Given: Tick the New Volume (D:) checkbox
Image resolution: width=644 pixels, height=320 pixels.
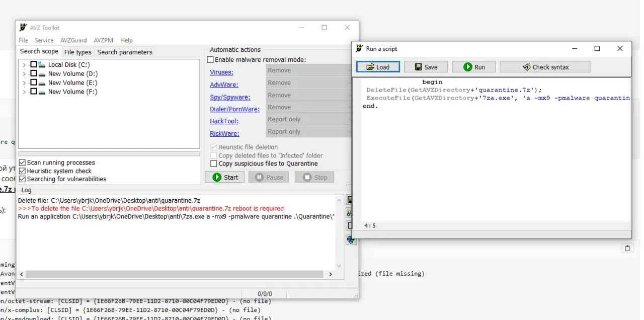Looking at the screenshot, I should 34,73.
